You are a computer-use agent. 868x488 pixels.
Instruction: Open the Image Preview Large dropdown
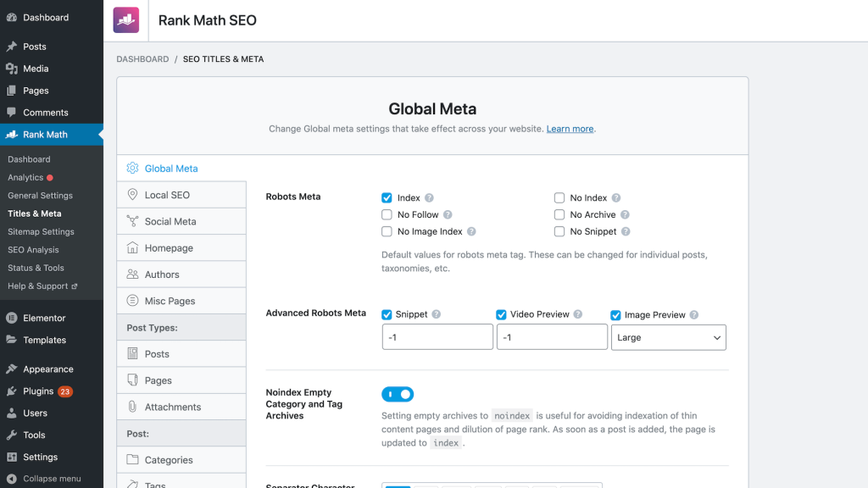(x=668, y=337)
